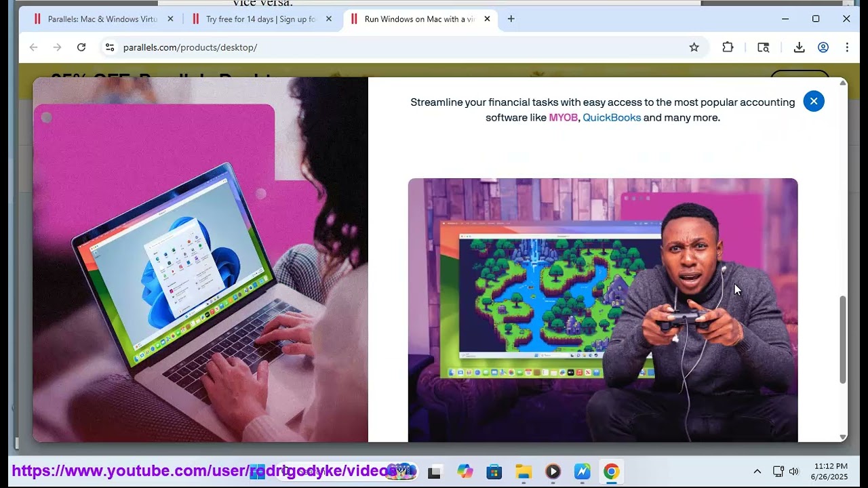Open the volume tray icon

pos(793,472)
